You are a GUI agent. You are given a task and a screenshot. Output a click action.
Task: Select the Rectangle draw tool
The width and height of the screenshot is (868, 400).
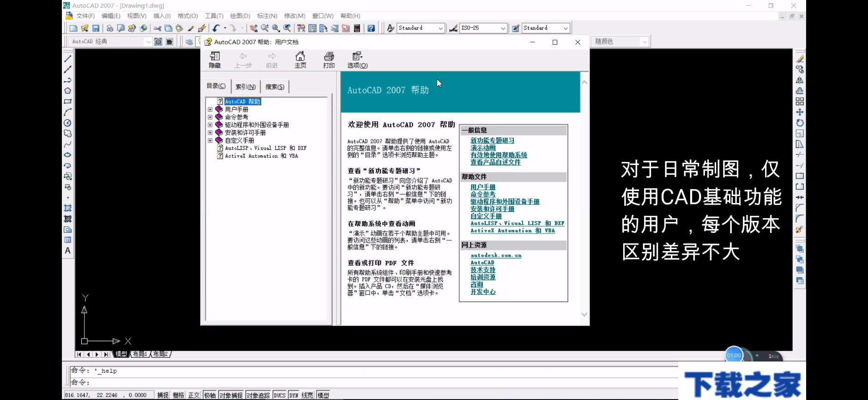(x=68, y=101)
